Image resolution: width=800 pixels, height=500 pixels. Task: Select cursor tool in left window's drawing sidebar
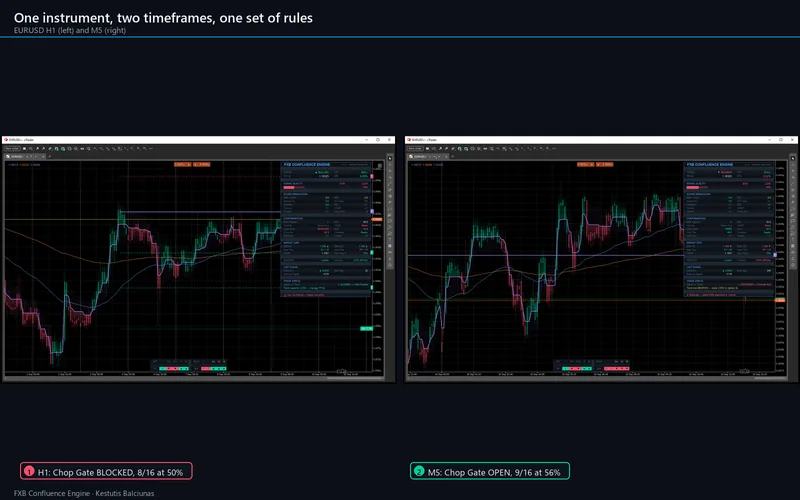pos(390,158)
